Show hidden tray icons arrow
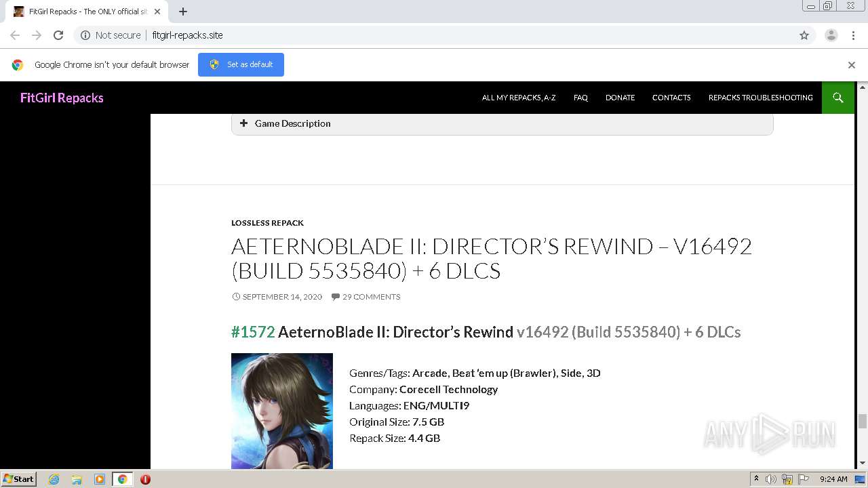 (756, 479)
